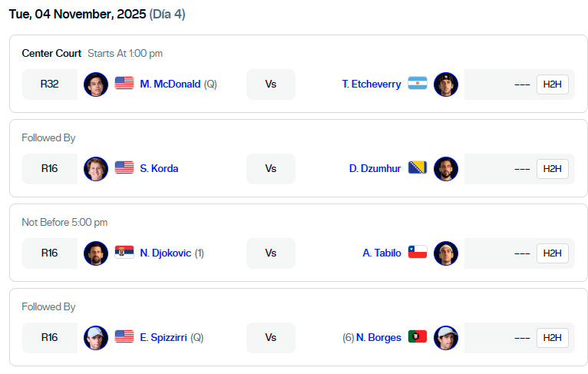Click the USA flag beside S. Korda
Viewport: 588px width, 374px height.
click(124, 168)
